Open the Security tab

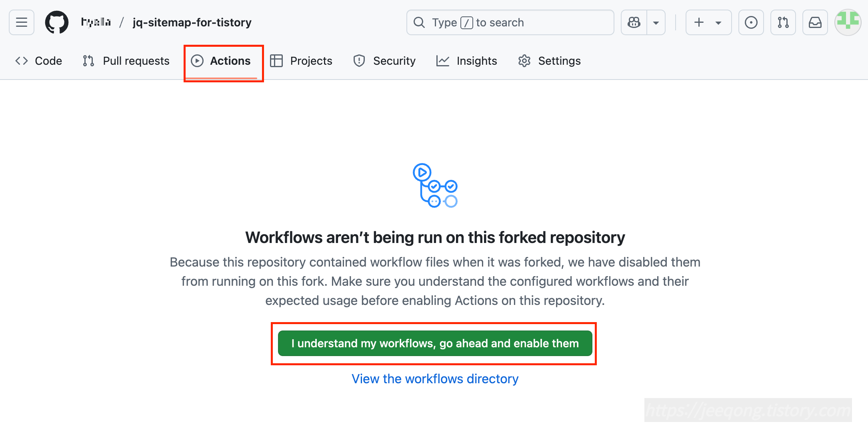pyautogui.click(x=384, y=61)
